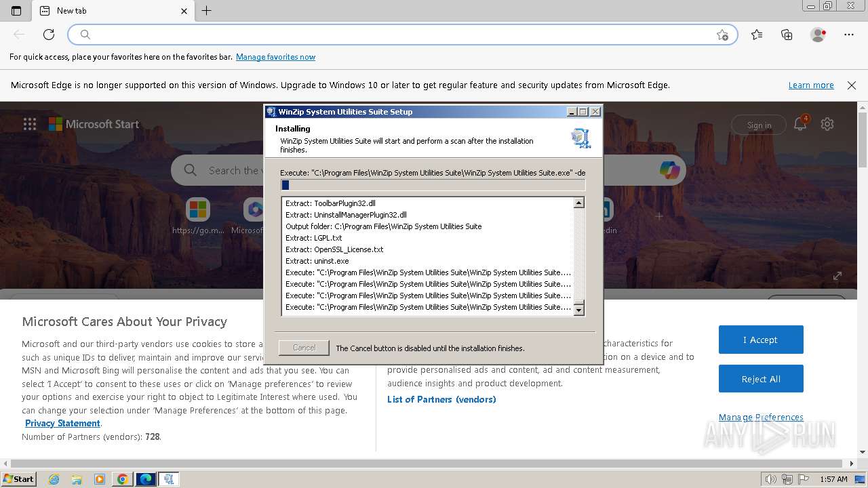Open Action Center flag tray icon
Screen dimensions: 868x488
pos(804,479)
